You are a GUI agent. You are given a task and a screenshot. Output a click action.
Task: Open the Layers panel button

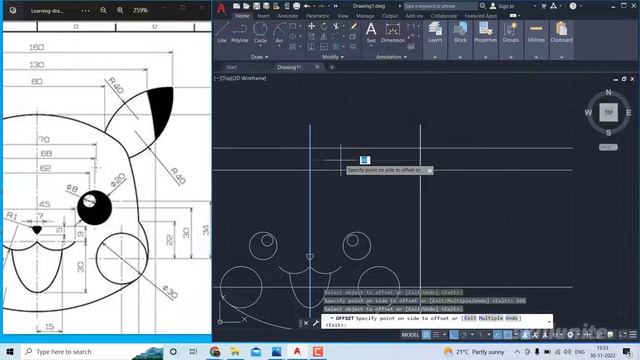[x=435, y=32]
